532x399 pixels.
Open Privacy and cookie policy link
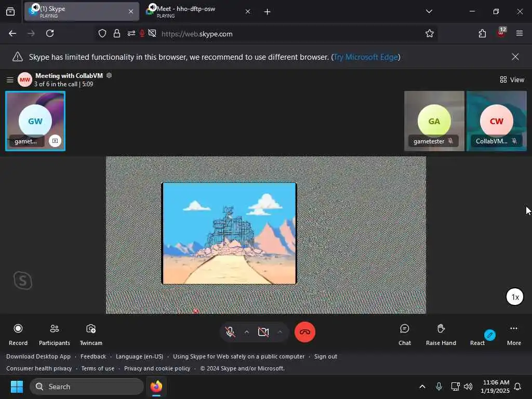(157, 368)
